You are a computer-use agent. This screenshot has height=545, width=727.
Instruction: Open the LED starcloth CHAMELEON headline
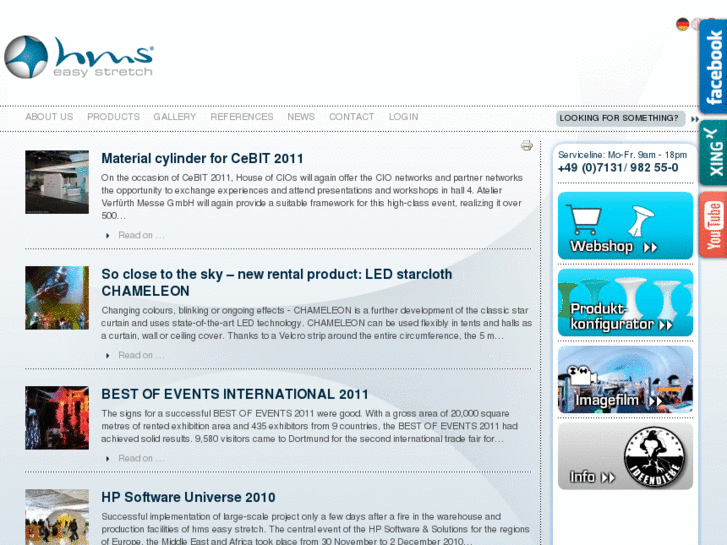tap(276, 282)
